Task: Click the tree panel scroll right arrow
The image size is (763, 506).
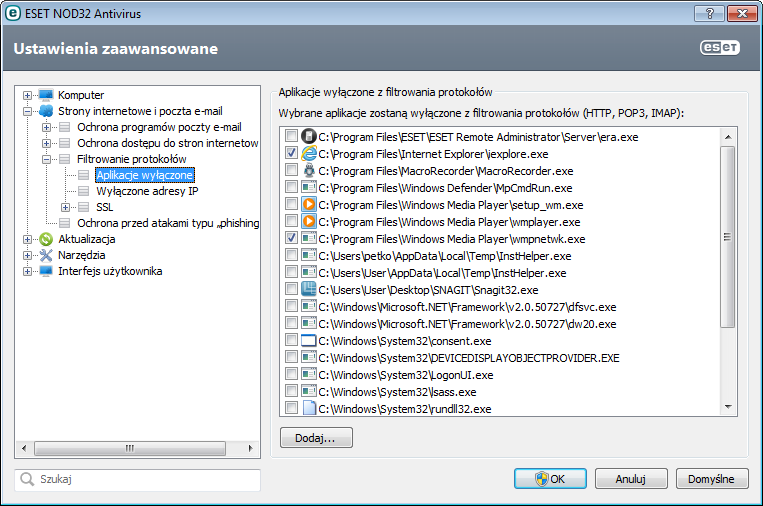Action: pyautogui.click(x=251, y=448)
